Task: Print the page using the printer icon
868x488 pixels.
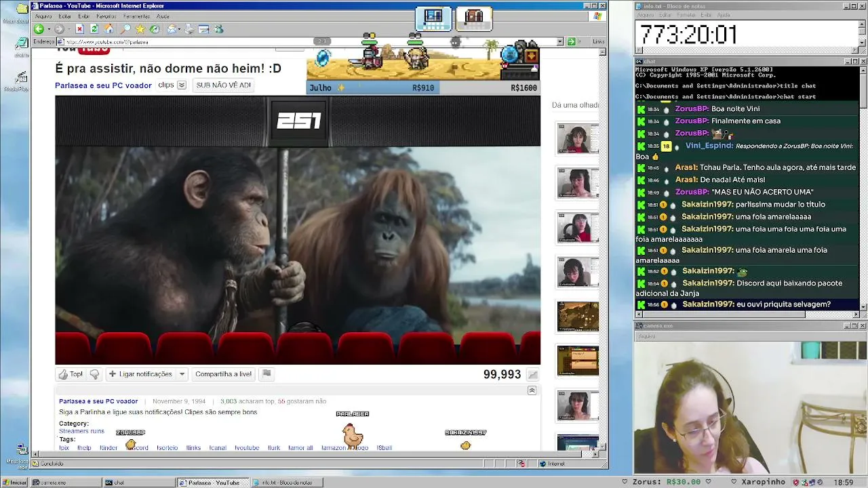Action: click(189, 29)
